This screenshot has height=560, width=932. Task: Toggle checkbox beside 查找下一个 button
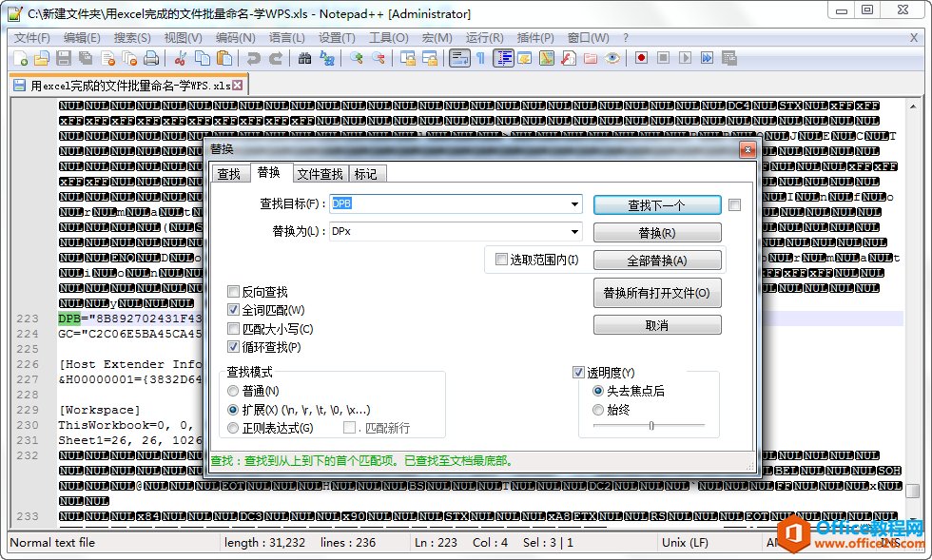(734, 205)
